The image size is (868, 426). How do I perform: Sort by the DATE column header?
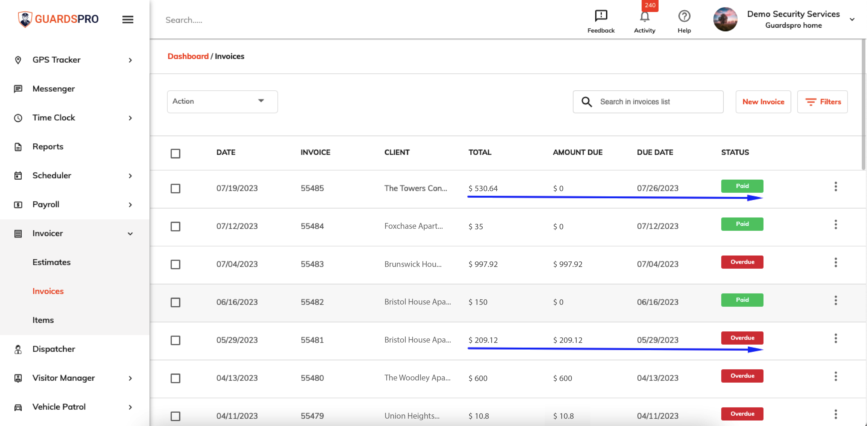coord(226,153)
